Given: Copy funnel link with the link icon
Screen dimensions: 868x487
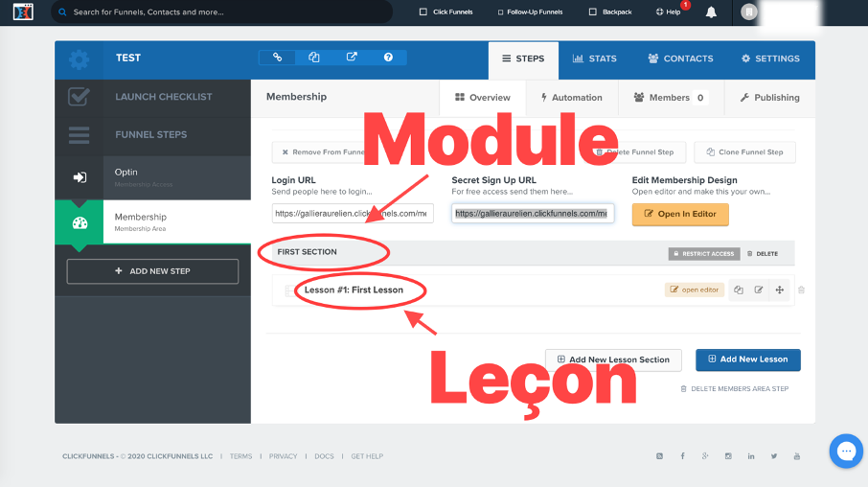Looking at the screenshot, I should point(277,58).
